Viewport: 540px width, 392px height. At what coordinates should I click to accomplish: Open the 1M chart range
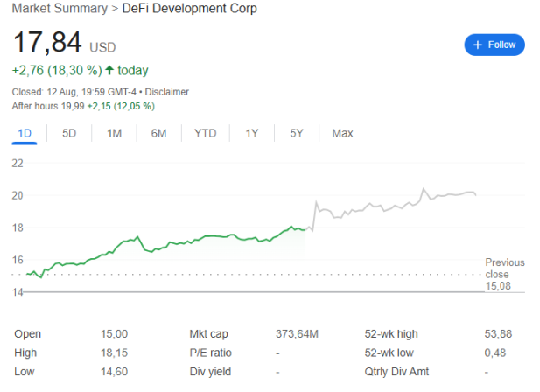114,133
